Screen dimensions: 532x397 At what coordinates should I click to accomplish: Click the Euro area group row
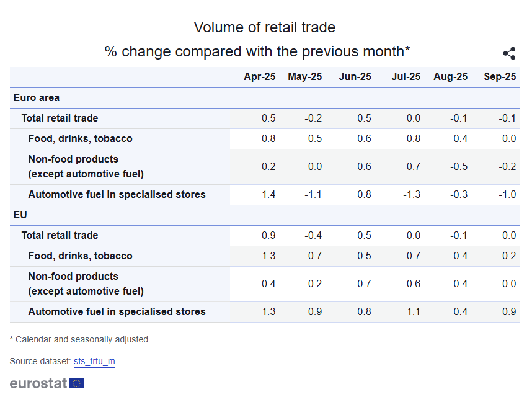tap(37, 98)
